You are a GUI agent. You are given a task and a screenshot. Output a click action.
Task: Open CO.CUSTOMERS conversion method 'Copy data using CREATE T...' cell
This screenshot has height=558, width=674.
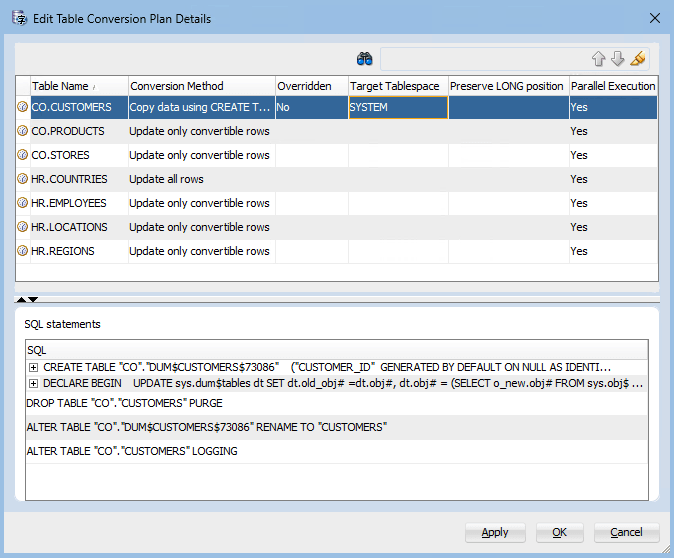point(202,107)
